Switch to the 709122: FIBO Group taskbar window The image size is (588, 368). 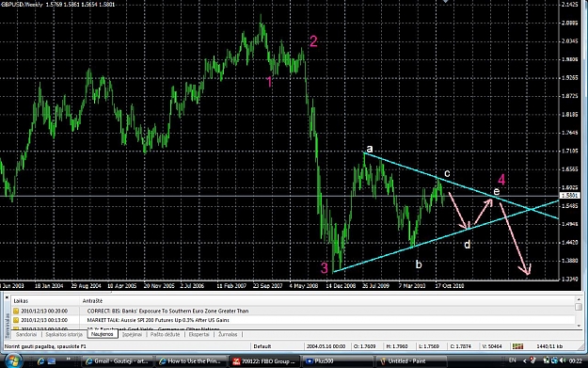[263, 360]
